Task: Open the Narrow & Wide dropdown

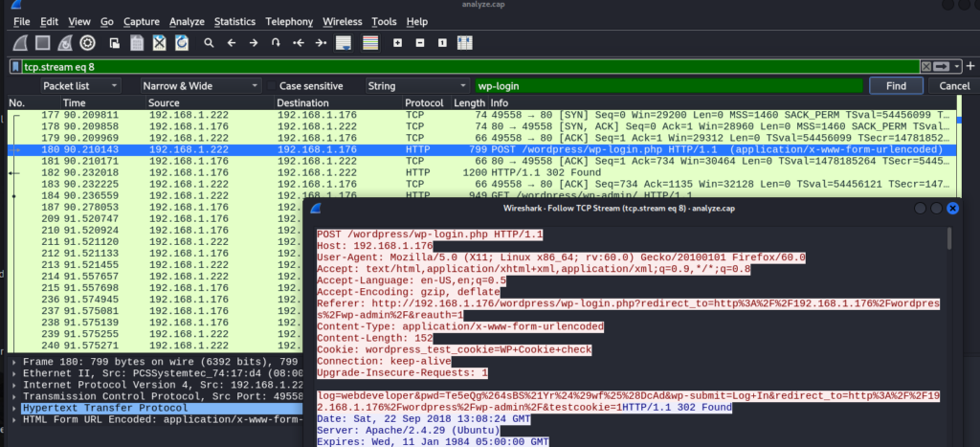Action: [201, 85]
